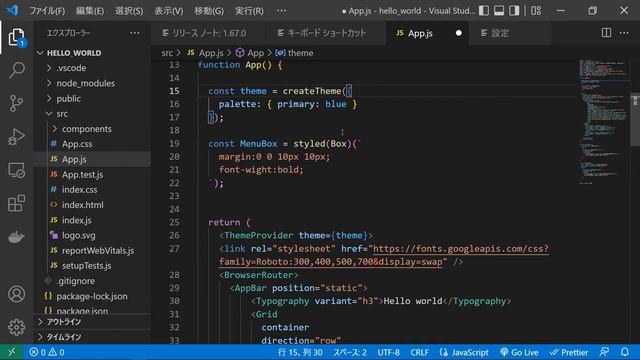640x360 pixels.
Task: Show errors and warnings count in status bar
Action: coord(47,352)
